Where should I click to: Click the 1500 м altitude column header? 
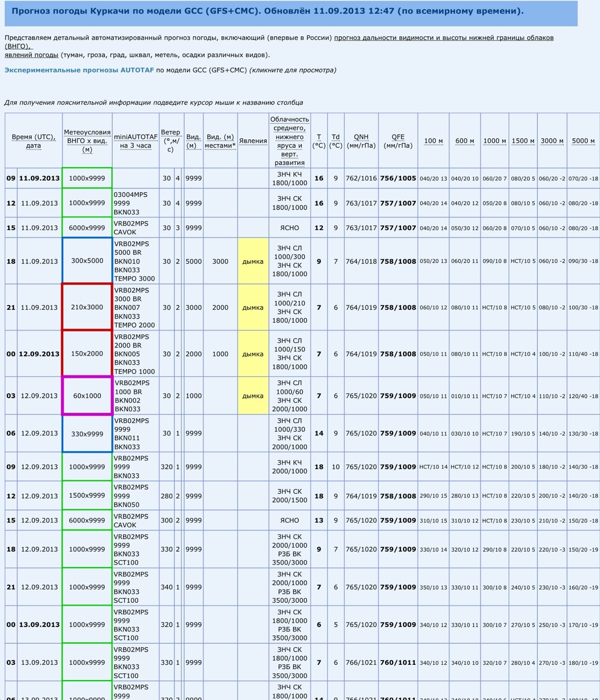point(523,141)
